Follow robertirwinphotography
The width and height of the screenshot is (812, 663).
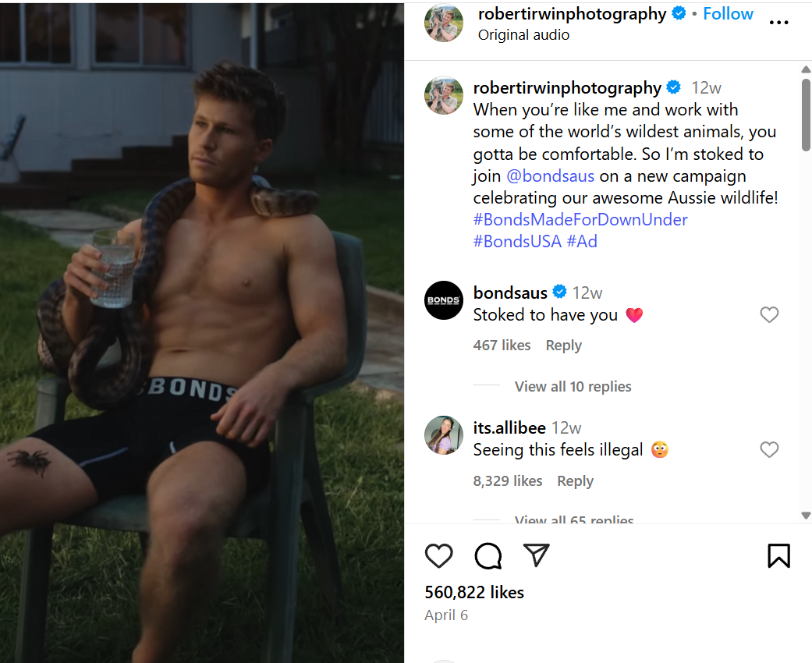[728, 14]
